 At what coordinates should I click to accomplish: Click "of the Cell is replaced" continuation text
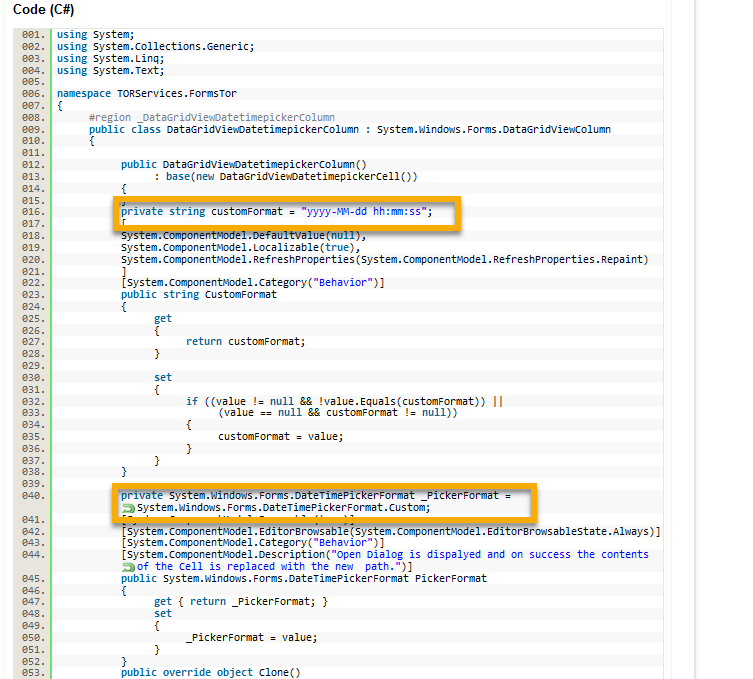pos(275,567)
